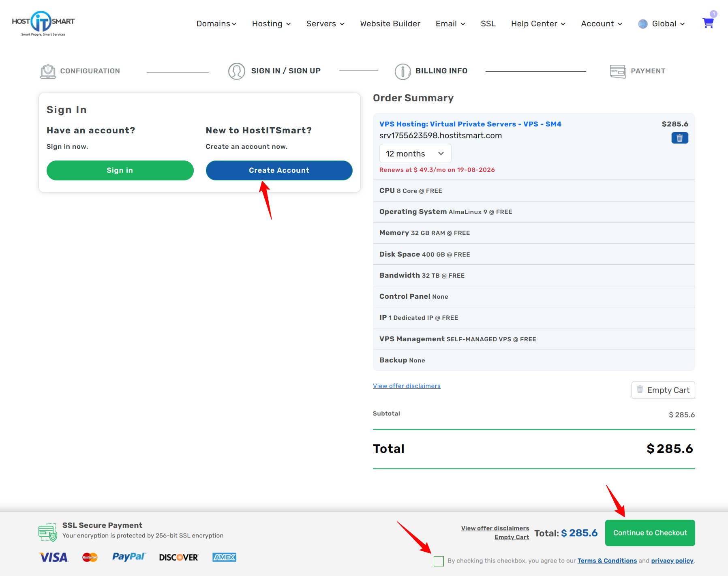Click the Empty Cart button
The image size is (728, 576).
(x=663, y=390)
